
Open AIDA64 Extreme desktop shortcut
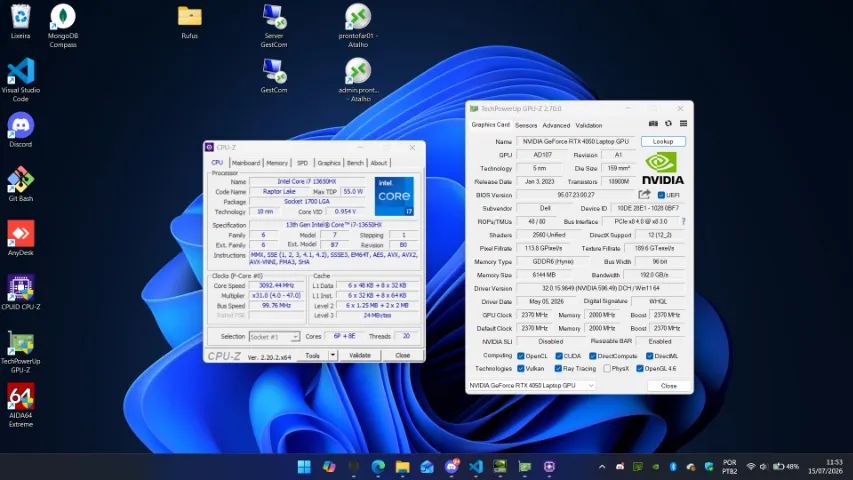(x=21, y=405)
